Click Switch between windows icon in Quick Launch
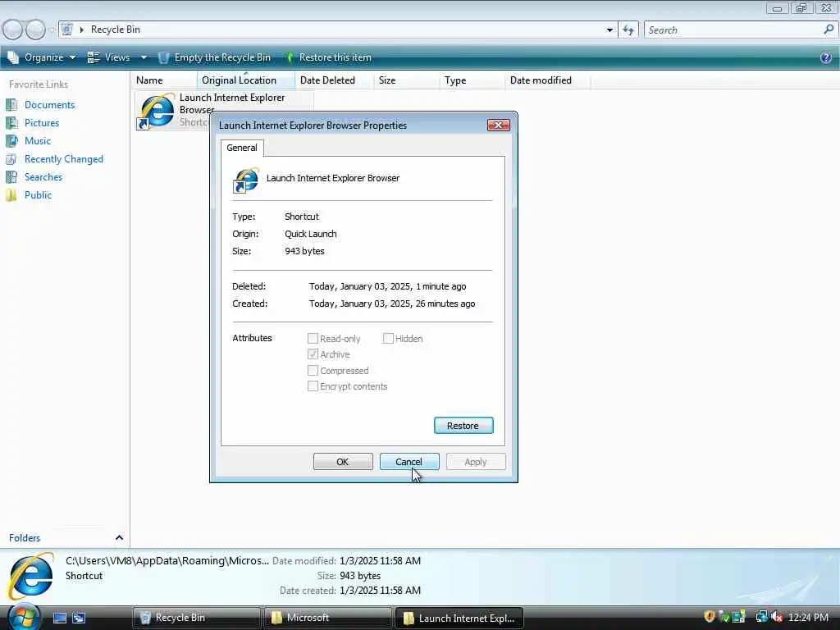840x630 pixels. coord(79,618)
